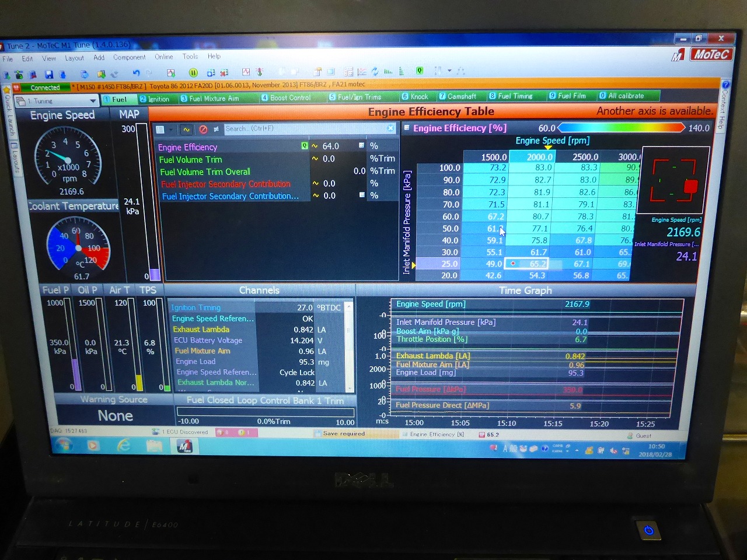Click the save (blue floppy) toolbar icon
Screen dimensions: 747x560
pos(48,74)
